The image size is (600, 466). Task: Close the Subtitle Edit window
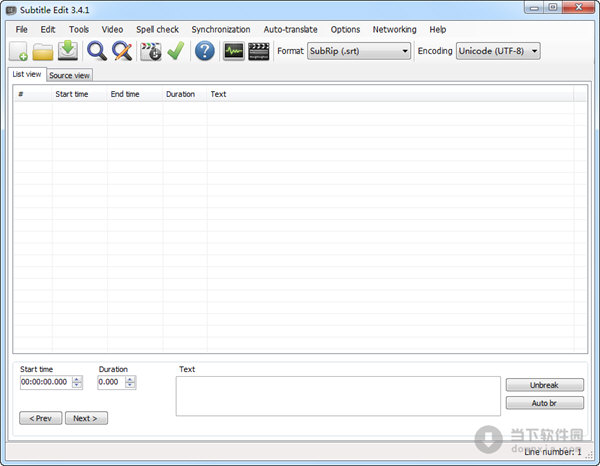pyautogui.click(x=578, y=8)
